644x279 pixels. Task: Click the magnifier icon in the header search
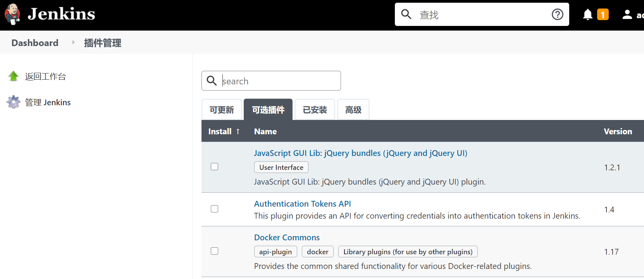(406, 14)
